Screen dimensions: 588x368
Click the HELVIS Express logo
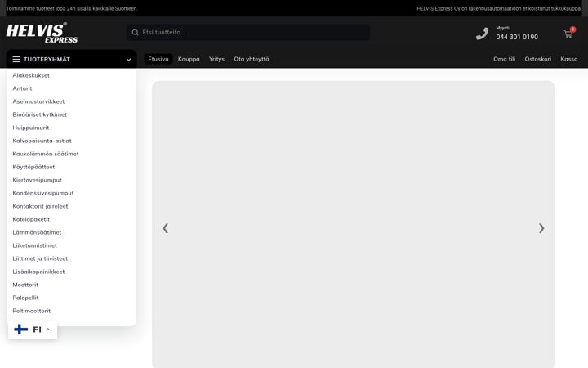(x=42, y=33)
